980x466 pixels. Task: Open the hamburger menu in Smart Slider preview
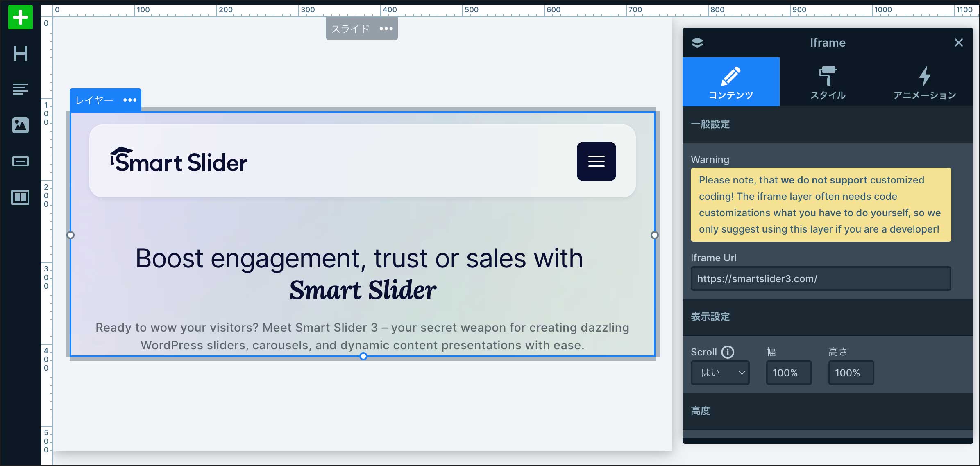point(596,161)
